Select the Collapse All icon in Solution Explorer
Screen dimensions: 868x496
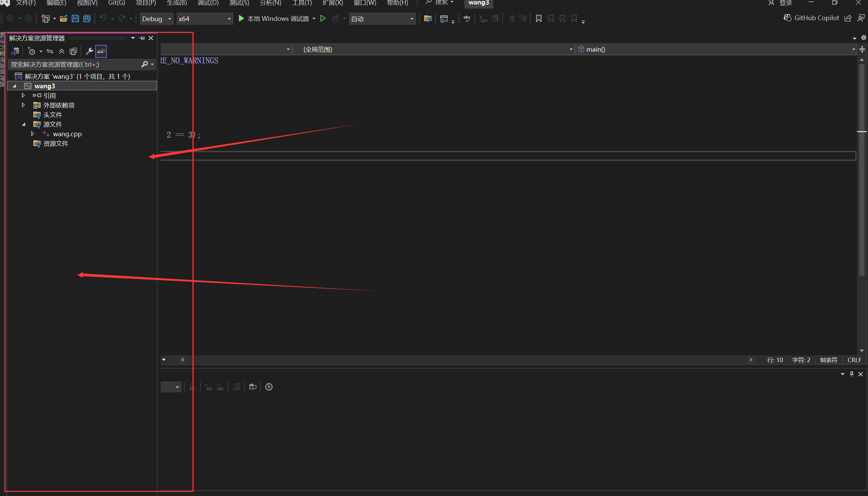click(x=62, y=51)
